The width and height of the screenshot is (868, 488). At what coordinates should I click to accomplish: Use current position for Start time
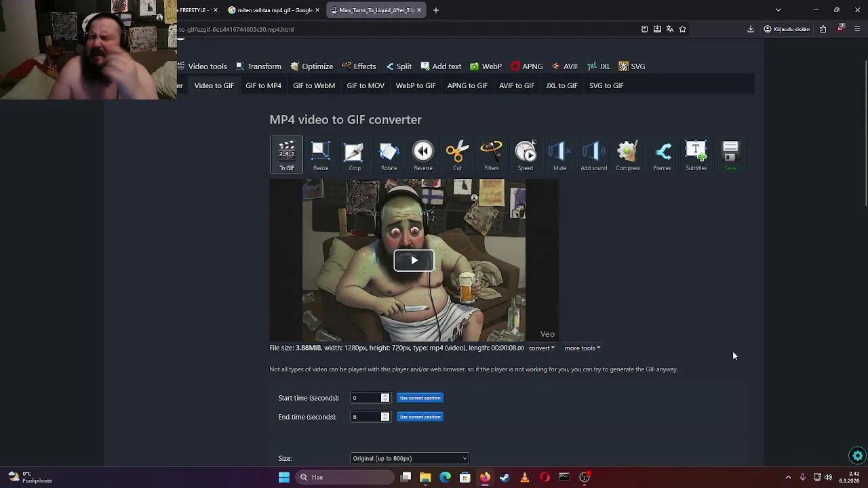(420, 398)
